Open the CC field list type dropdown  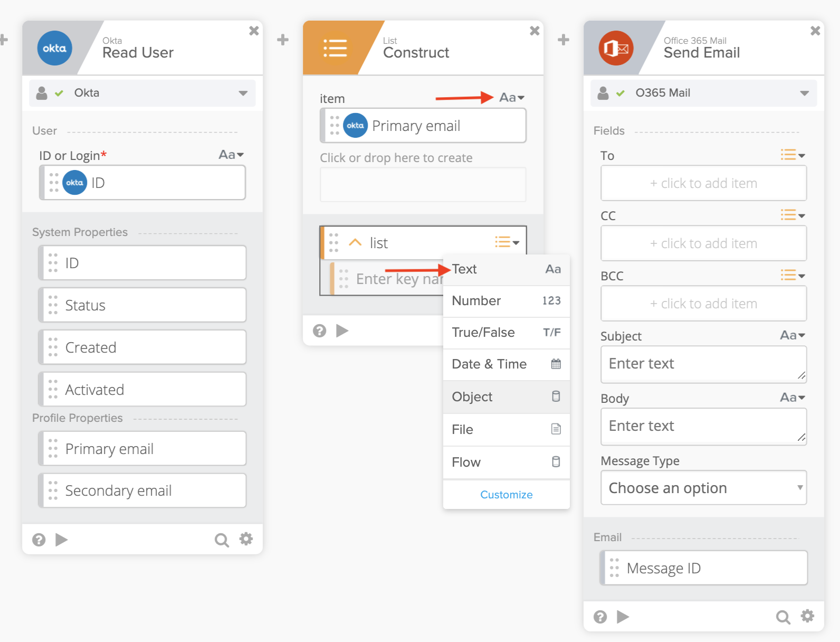click(x=793, y=215)
